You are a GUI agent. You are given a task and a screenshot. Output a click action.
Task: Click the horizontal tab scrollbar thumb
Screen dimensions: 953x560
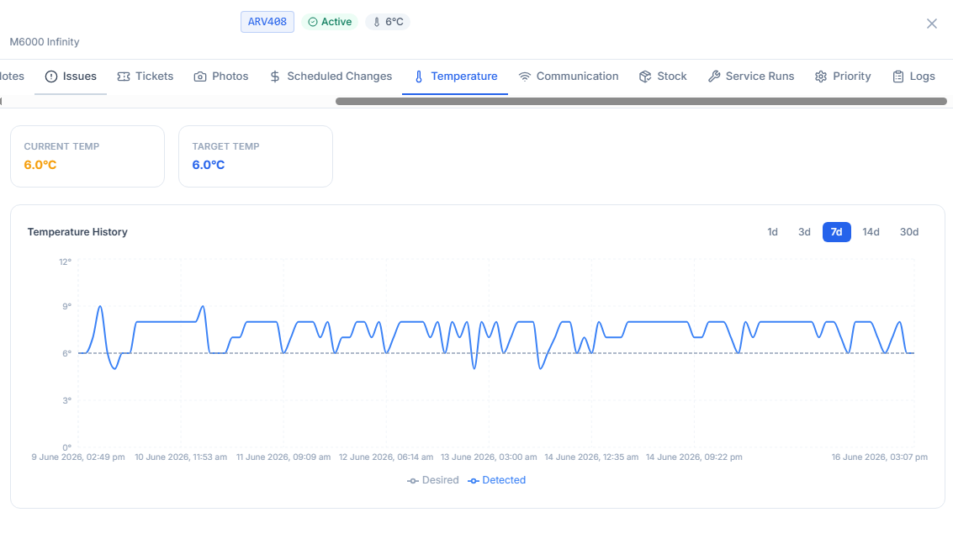tap(641, 102)
